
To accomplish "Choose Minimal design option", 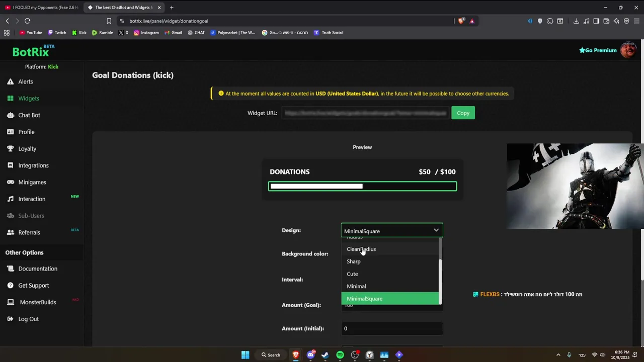I will pos(390,286).
